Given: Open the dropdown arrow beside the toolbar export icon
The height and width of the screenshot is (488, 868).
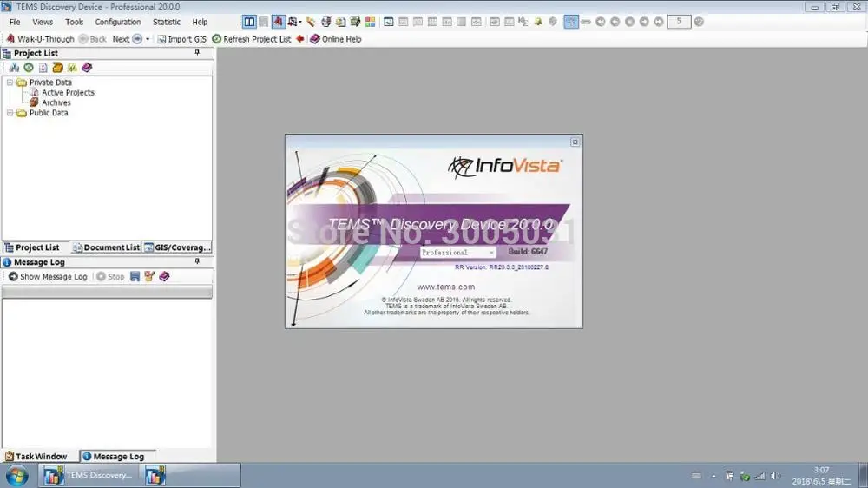Looking at the screenshot, I should click(x=300, y=23).
